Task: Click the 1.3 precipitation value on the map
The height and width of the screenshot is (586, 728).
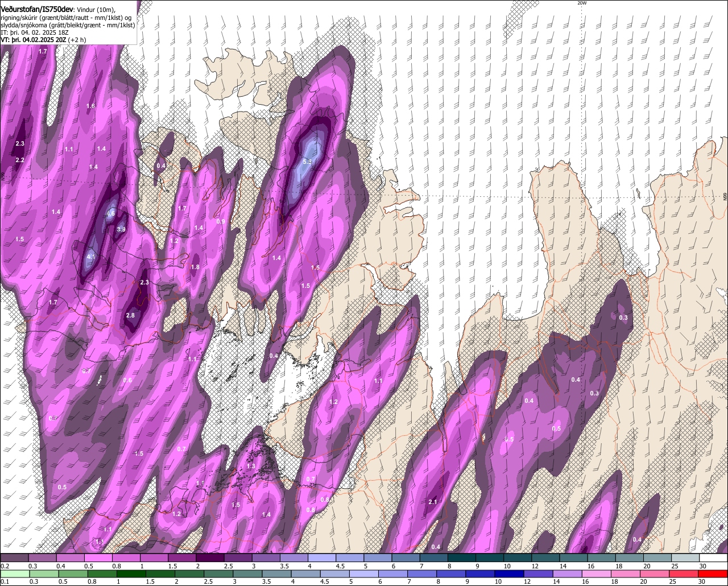Action: pos(251,466)
